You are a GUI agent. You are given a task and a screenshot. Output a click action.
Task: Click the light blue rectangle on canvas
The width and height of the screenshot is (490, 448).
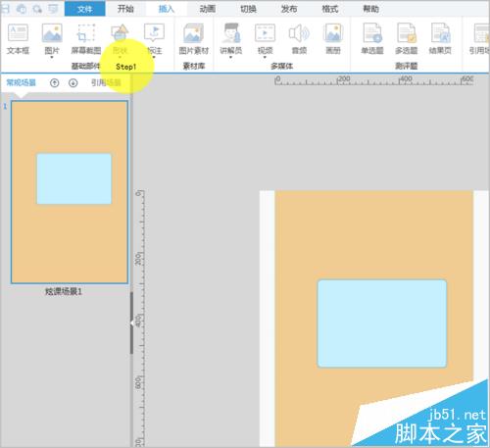coord(382,324)
